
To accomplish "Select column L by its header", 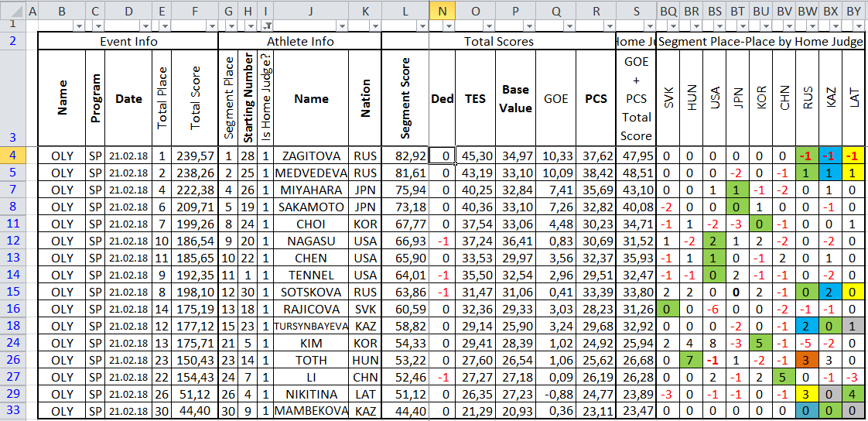I will [x=405, y=9].
